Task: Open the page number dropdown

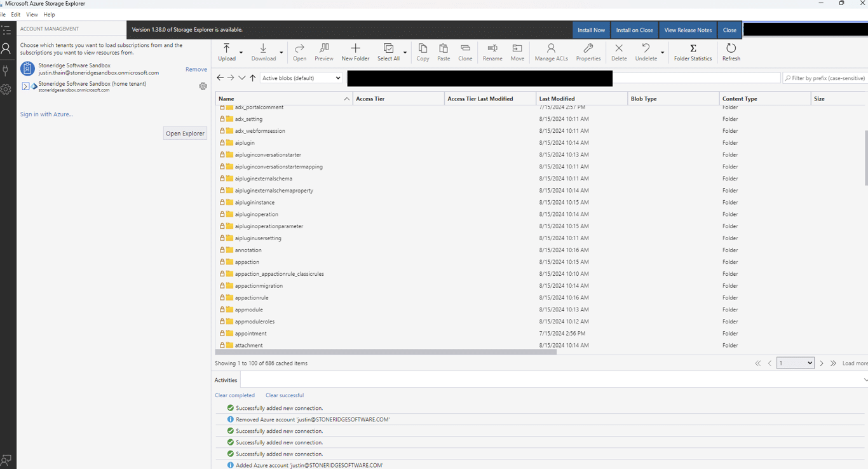Action: (x=795, y=363)
